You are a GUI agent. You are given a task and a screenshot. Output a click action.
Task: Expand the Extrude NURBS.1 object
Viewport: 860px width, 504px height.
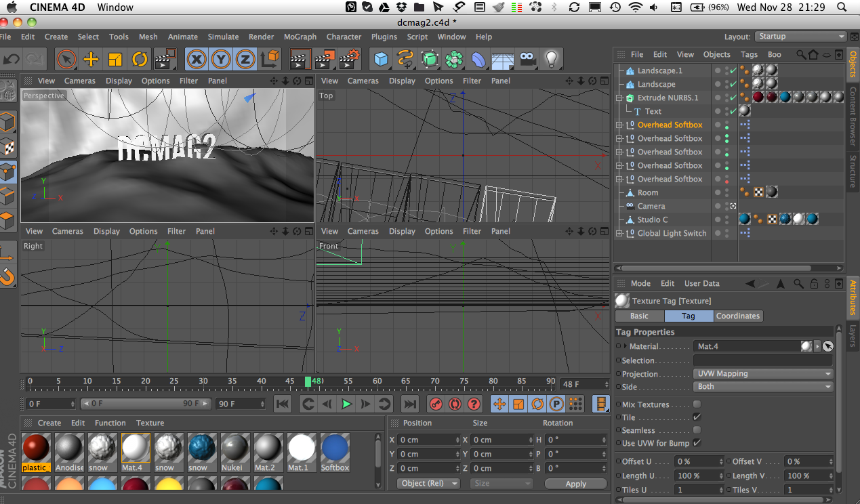(x=619, y=98)
